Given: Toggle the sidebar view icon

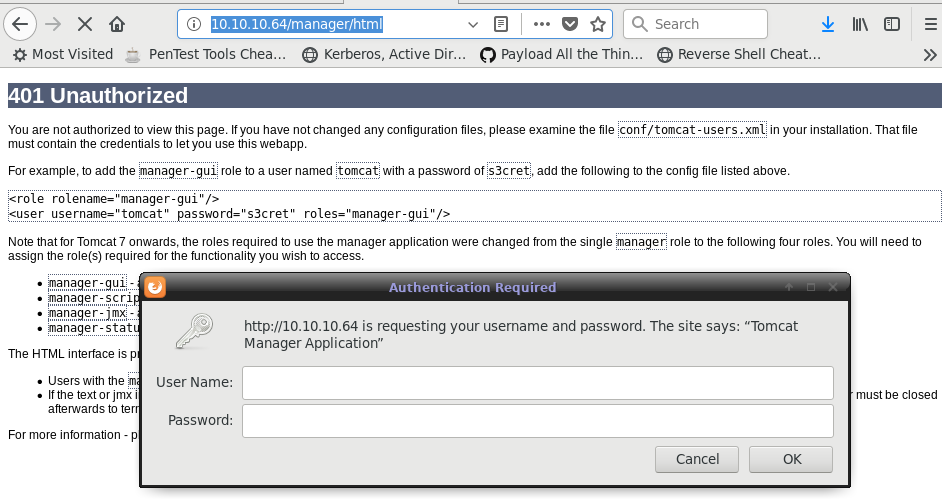Looking at the screenshot, I should click(x=891, y=24).
